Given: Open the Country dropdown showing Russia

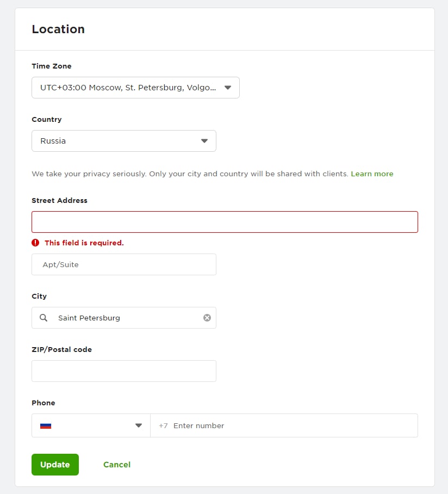Looking at the screenshot, I should pyautogui.click(x=124, y=141).
